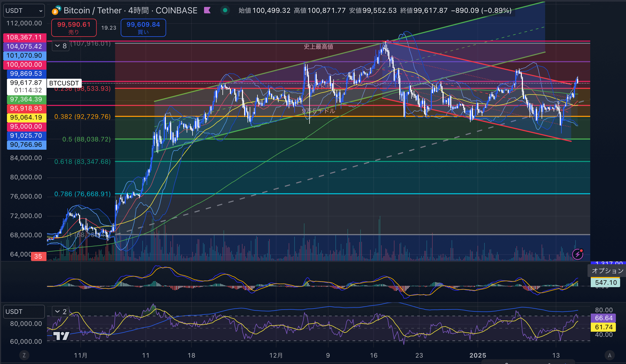
Task: Click the 11月 date axis label
Action: click(80, 355)
